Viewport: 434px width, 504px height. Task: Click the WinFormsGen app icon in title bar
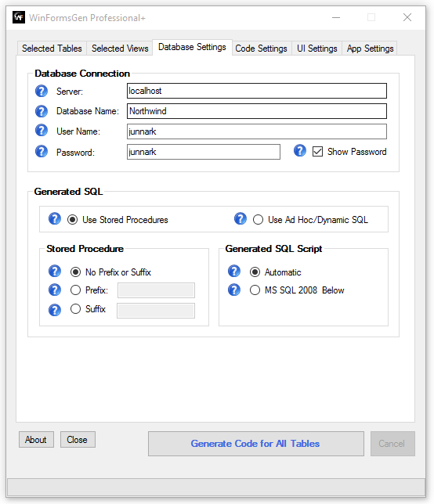point(19,17)
